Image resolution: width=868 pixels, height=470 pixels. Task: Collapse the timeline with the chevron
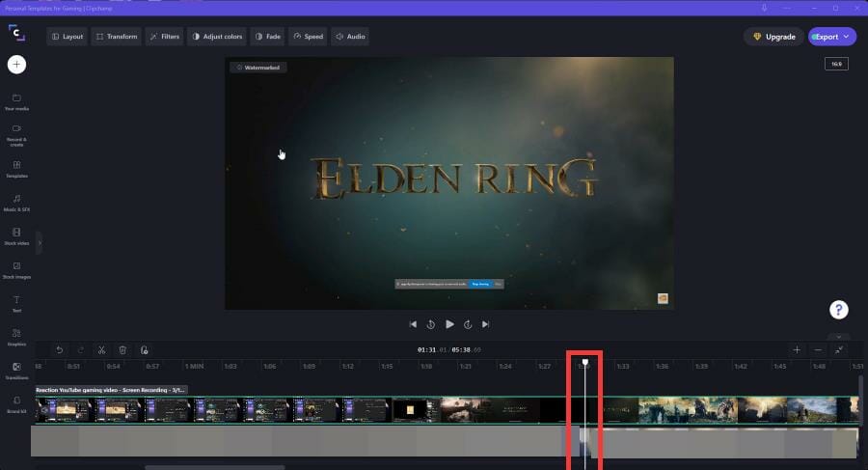(x=839, y=337)
